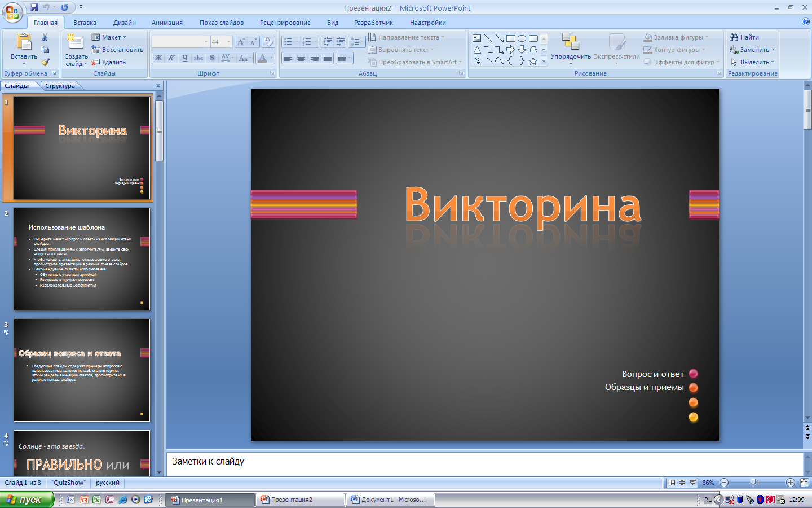This screenshot has width=812, height=508.
Task: Open the Заменить replace dropdown
Action: 753,50
